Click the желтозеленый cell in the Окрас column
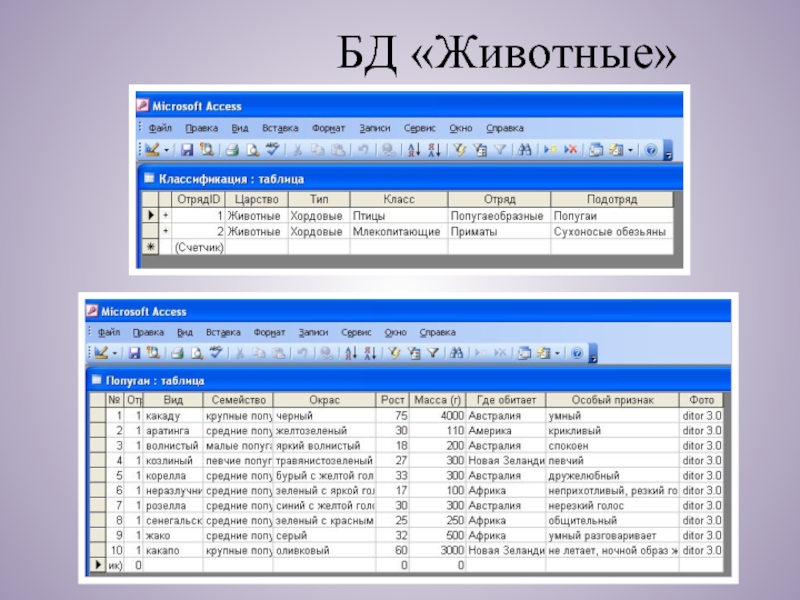The image size is (800, 600). coord(324,431)
